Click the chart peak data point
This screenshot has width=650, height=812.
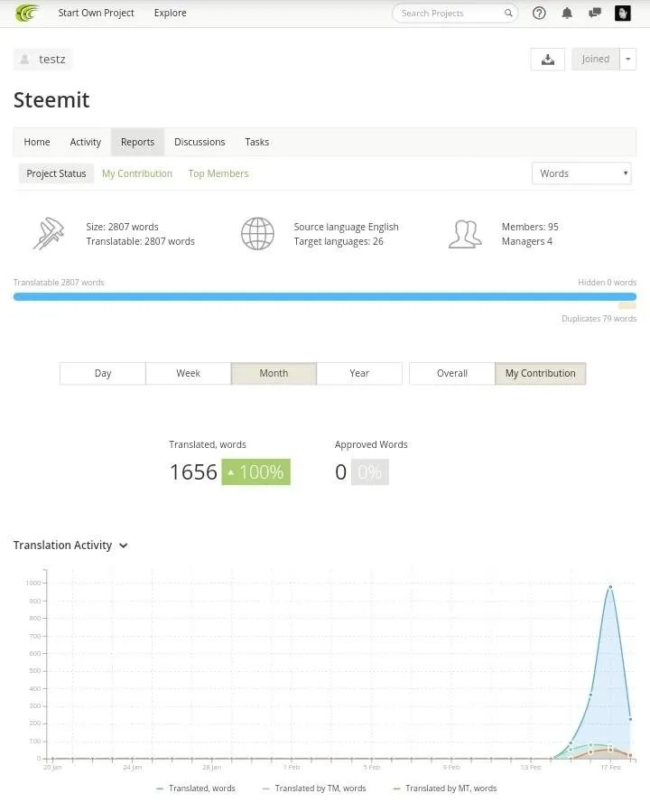pyautogui.click(x=610, y=587)
